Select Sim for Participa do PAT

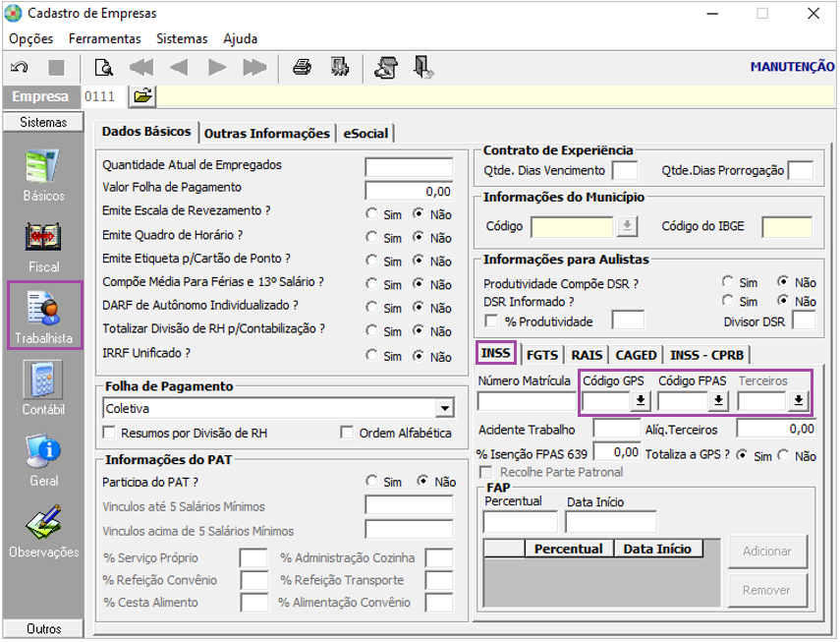tap(371, 482)
